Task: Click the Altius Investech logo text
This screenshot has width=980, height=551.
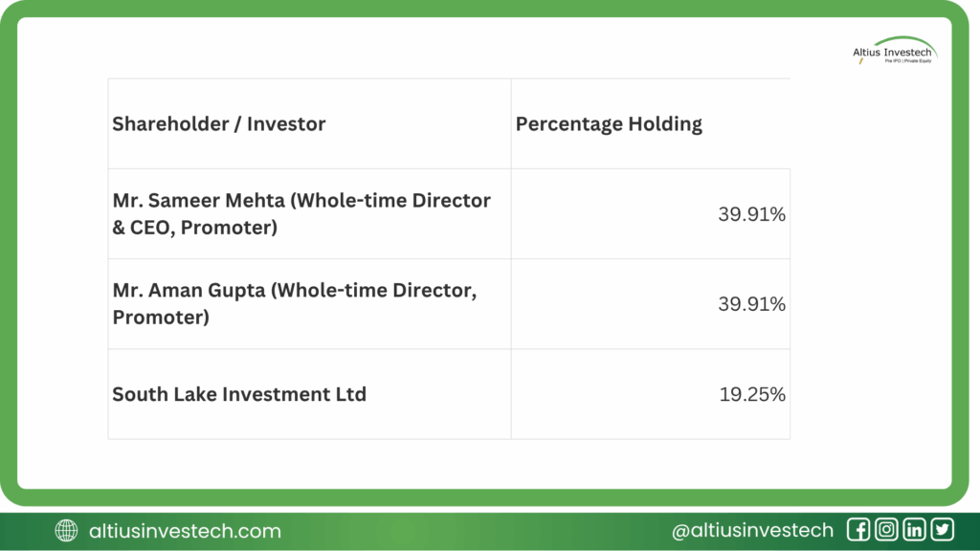Action: [x=890, y=54]
